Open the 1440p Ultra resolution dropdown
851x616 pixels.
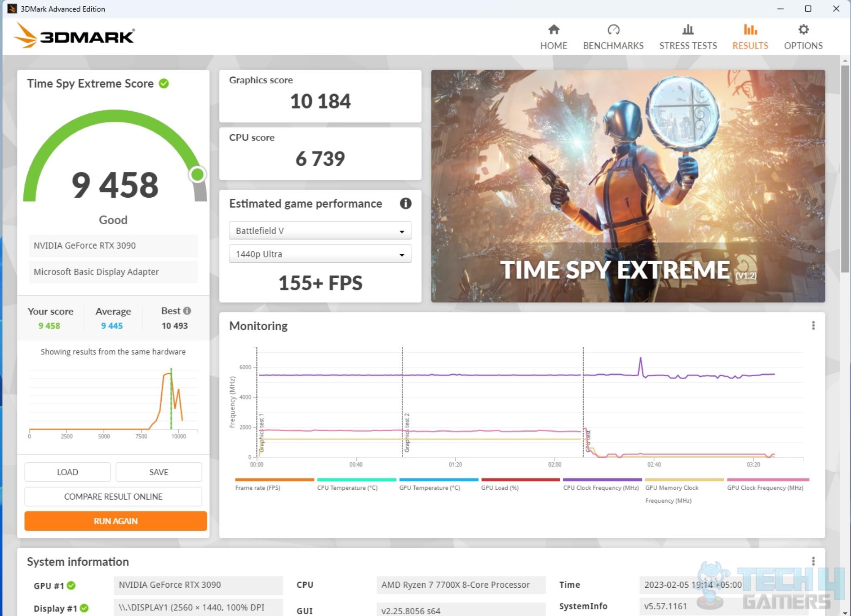pyautogui.click(x=320, y=254)
